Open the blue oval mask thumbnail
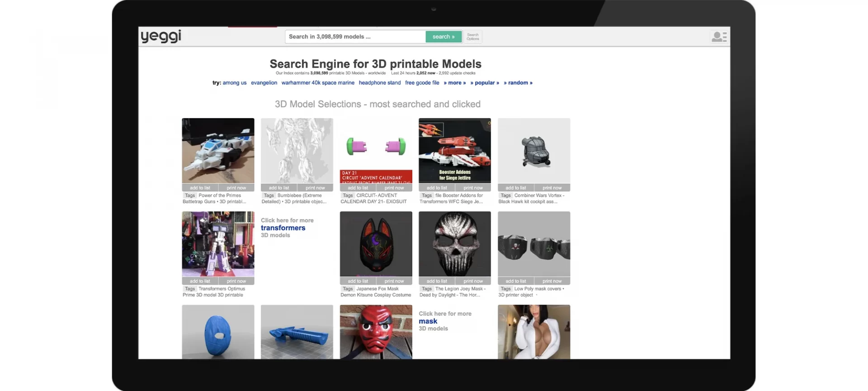The width and height of the screenshot is (868, 391). (x=218, y=332)
